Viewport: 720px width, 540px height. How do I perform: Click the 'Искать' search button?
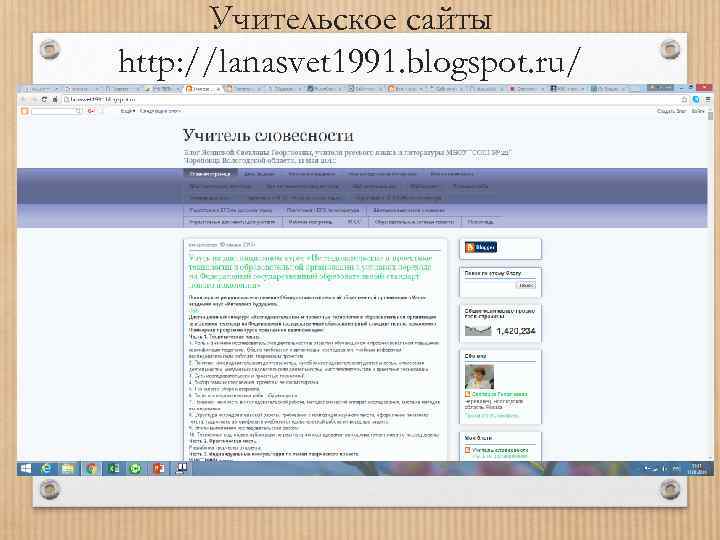(526, 285)
